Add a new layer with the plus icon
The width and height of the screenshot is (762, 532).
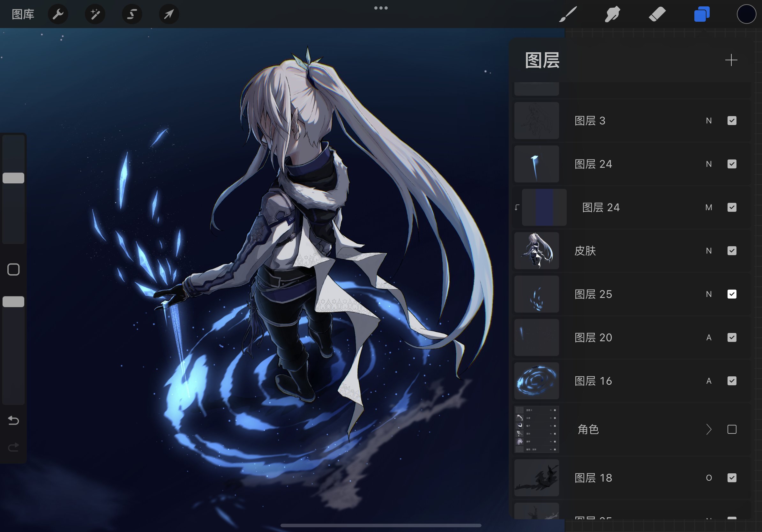pos(731,60)
